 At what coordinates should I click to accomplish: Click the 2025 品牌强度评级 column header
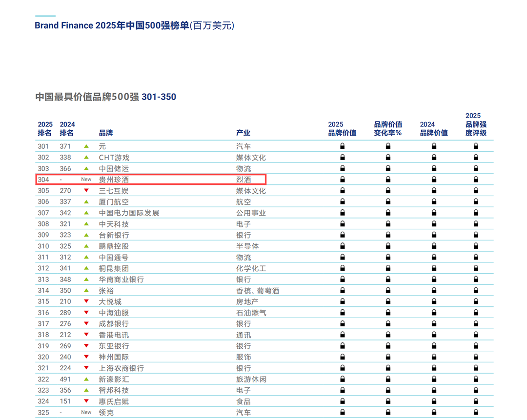(476, 124)
